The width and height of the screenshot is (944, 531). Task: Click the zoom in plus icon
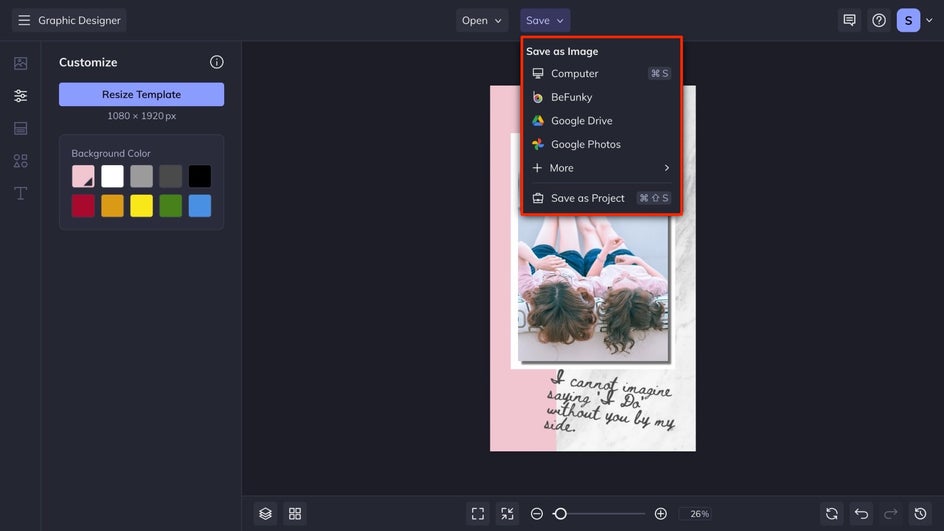(x=660, y=514)
